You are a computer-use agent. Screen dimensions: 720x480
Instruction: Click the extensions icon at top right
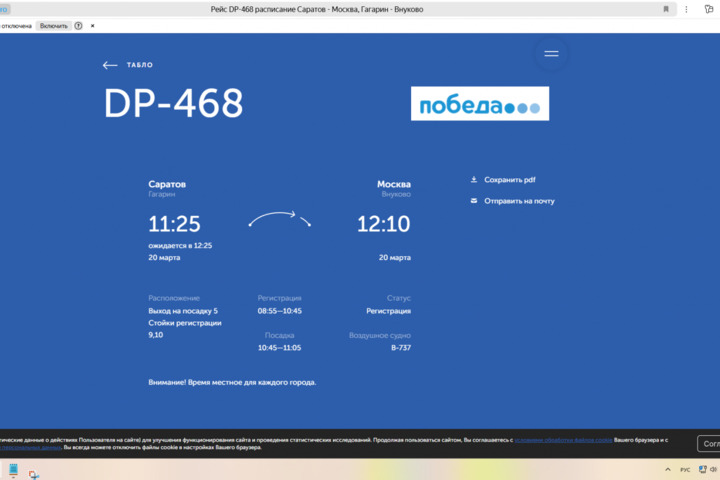coord(709,9)
